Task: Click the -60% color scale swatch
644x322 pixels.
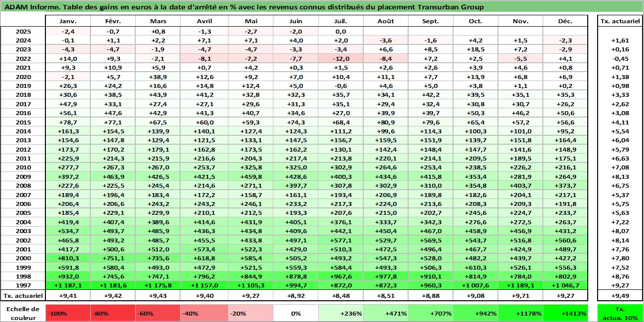Action: tap(158, 313)
